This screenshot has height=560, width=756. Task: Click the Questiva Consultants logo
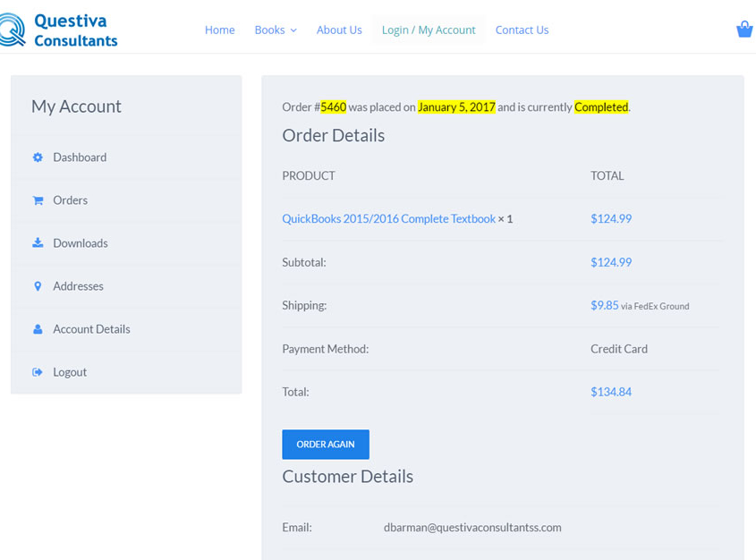60,29
